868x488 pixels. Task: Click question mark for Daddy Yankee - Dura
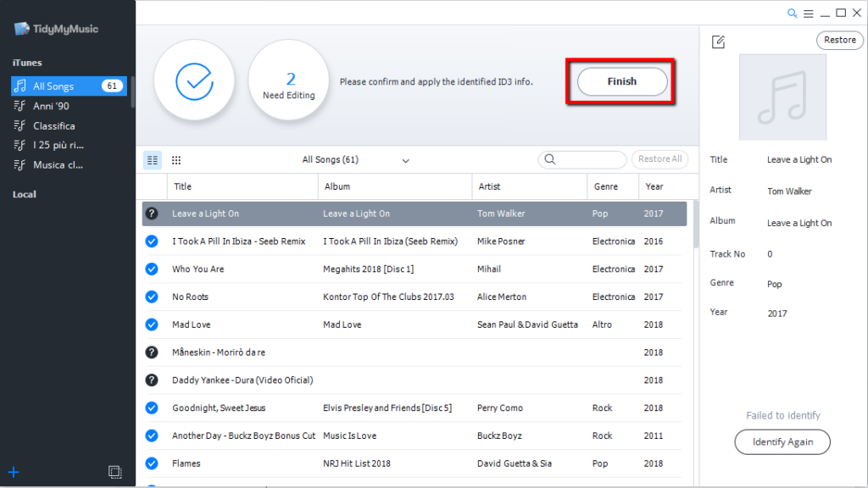152,380
